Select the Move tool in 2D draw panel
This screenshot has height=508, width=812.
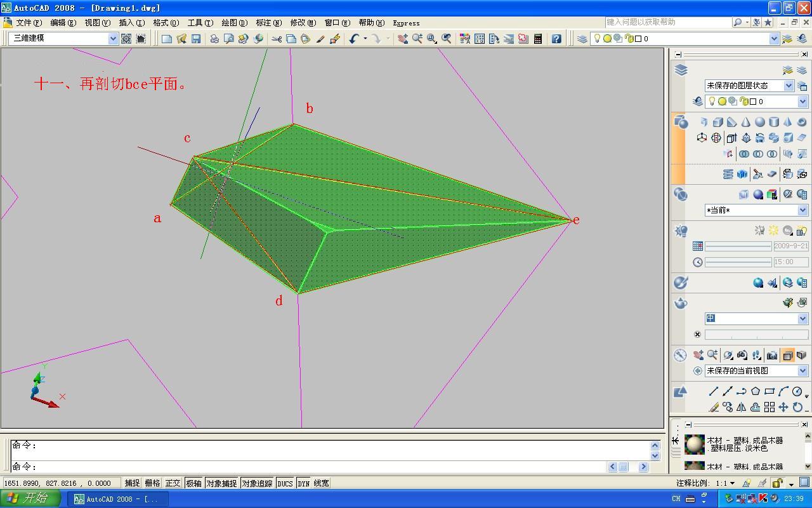[x=783, y=407]
